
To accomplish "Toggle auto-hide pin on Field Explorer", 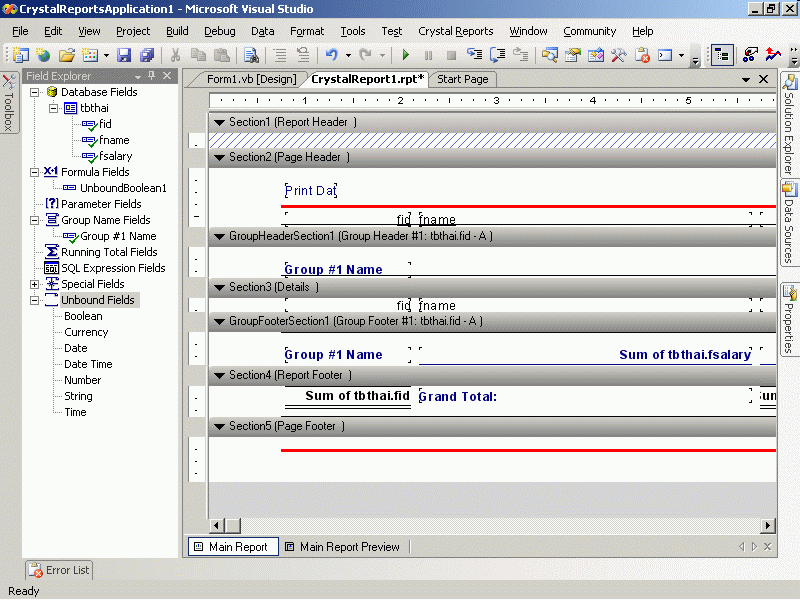I will click(151, 76).
